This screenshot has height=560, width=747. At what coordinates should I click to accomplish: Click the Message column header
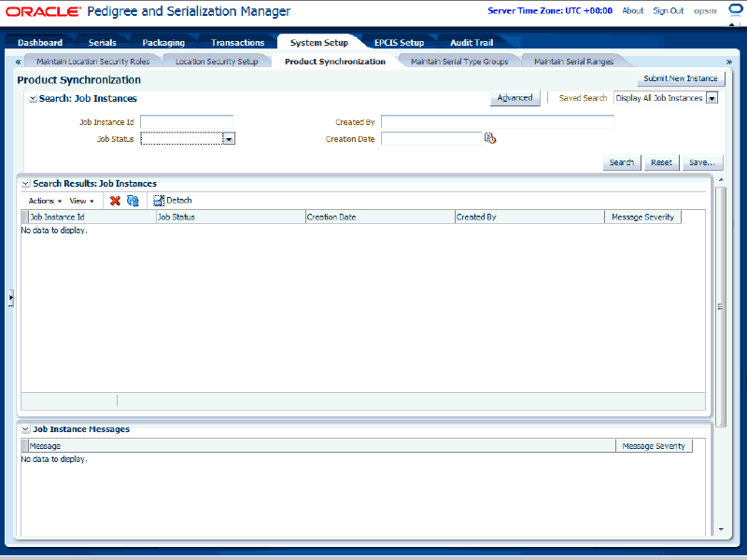322,446
